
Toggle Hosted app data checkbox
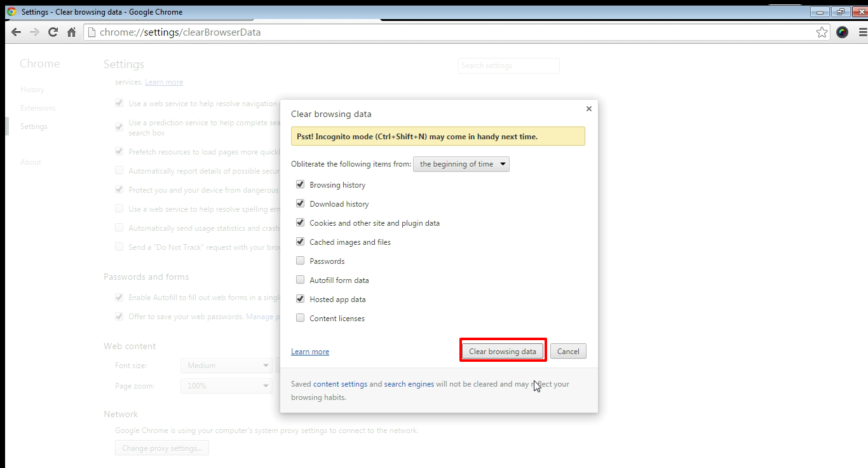[301, 299]
